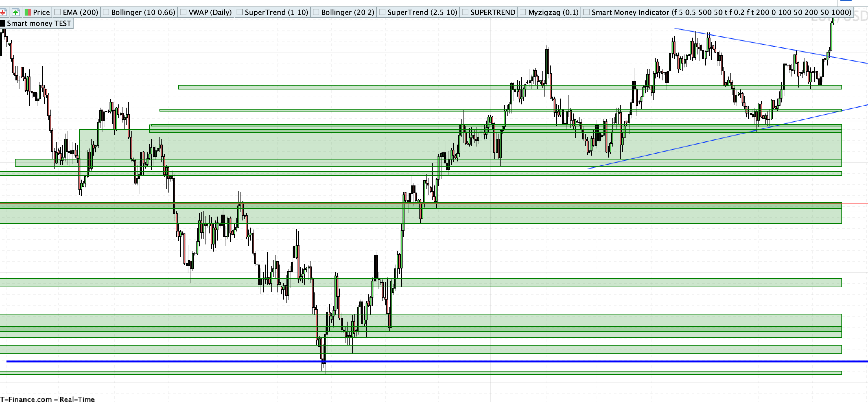
Task: Check the SuperTrend (2.5 10) box
Action: pyautogui.click(x=382, y=12)
